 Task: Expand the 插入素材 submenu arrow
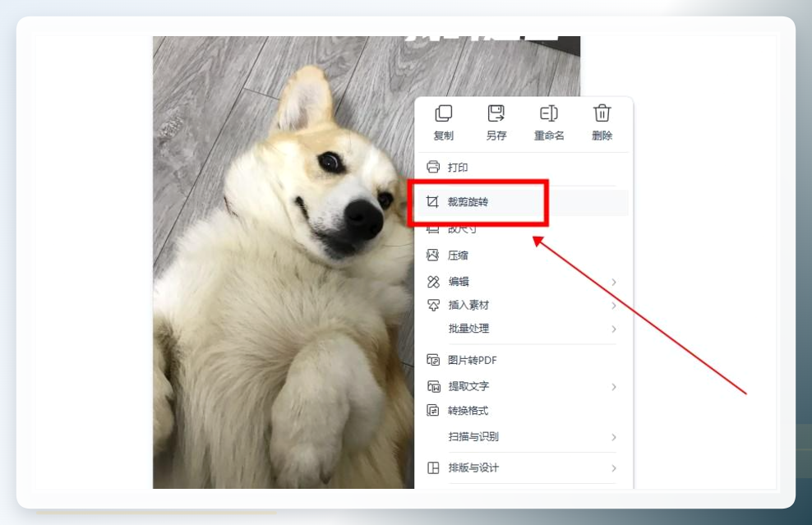(614, 306)
